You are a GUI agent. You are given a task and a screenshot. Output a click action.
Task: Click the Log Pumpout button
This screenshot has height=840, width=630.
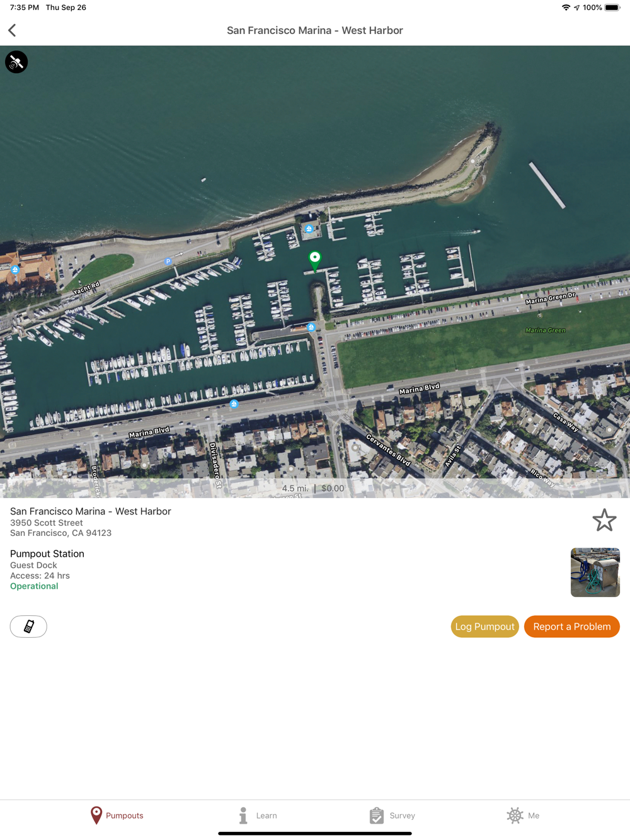[x=484, y=627]
